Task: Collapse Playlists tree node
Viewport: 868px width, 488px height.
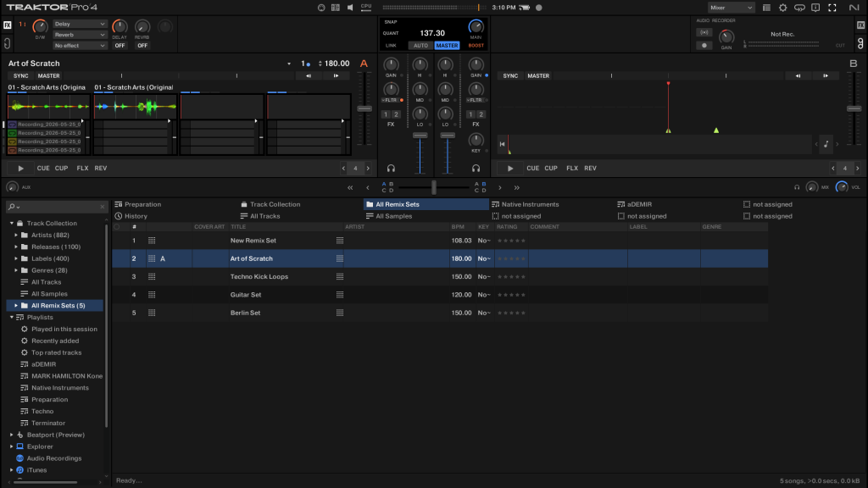Action: [x=12, y=318]
